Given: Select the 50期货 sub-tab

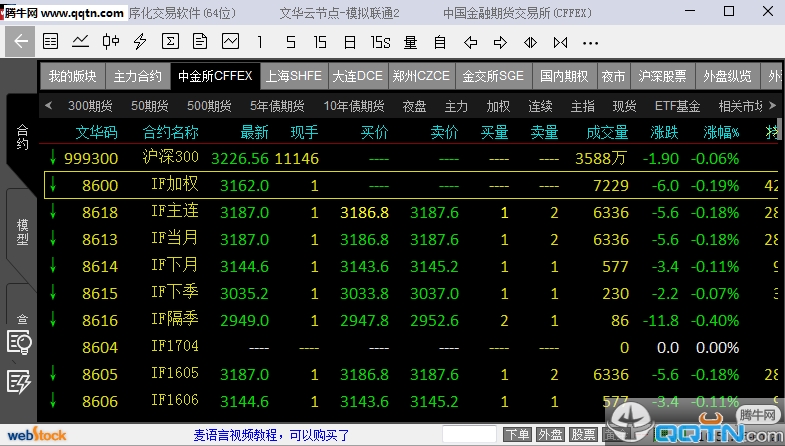Looking at the screenshot, I should 150,106.
